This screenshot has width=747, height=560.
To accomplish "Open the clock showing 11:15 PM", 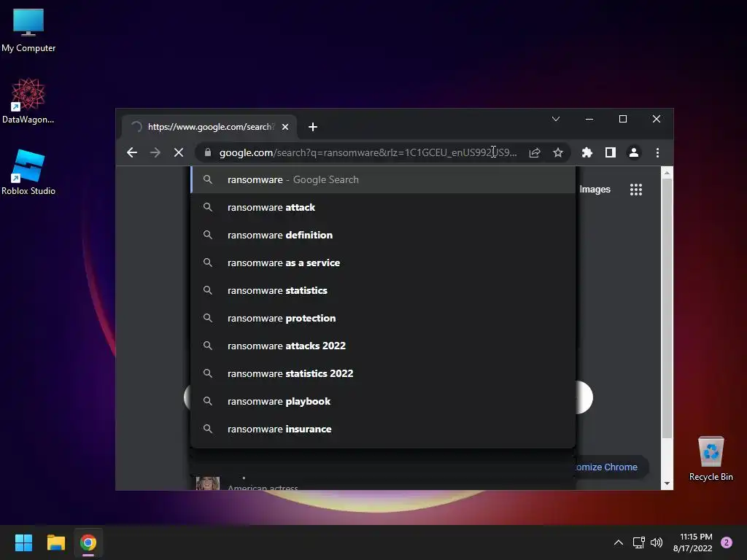I will [x=693, y=542].
